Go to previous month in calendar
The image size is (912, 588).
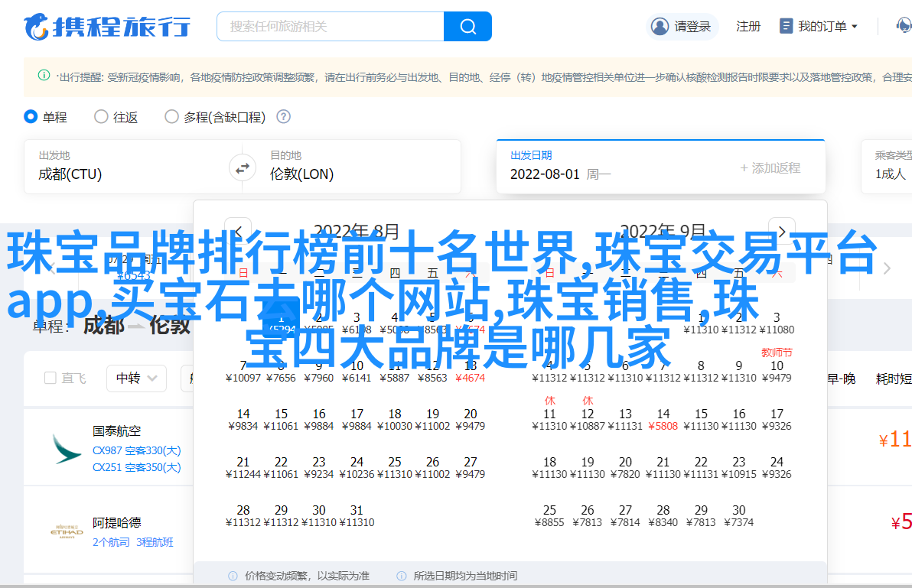(238, 231)
